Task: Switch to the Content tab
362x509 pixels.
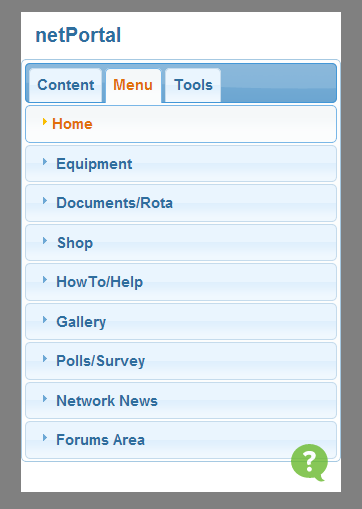Action: point(66,85)
